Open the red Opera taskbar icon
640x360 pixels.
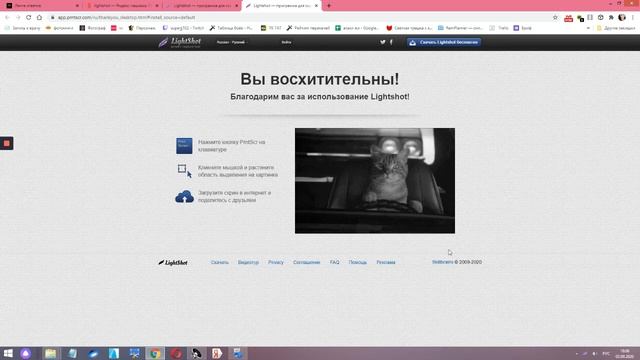pos(176,353)
